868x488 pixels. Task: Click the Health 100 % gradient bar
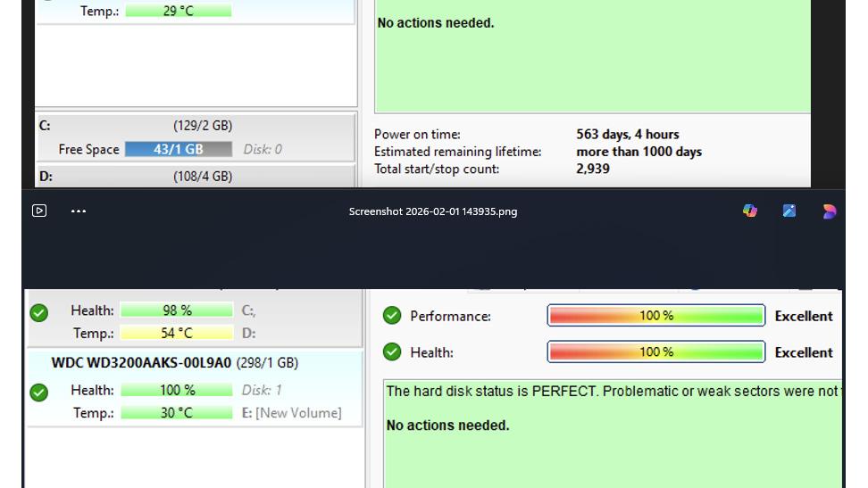655,352
